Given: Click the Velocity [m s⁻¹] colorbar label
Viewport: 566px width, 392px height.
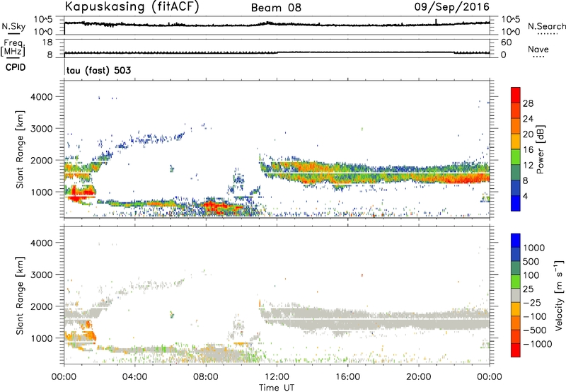Looking at the screenshot, I should 559,295.
